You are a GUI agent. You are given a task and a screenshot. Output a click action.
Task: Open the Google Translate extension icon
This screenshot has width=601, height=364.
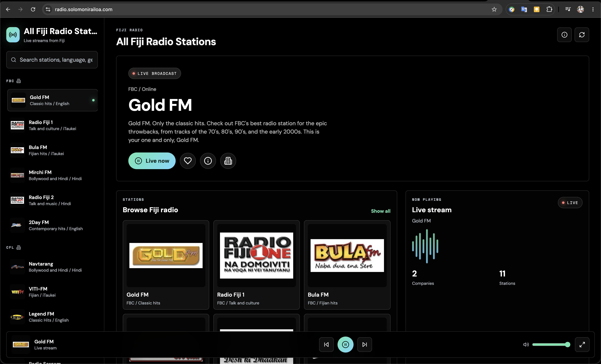coord(524,9)
